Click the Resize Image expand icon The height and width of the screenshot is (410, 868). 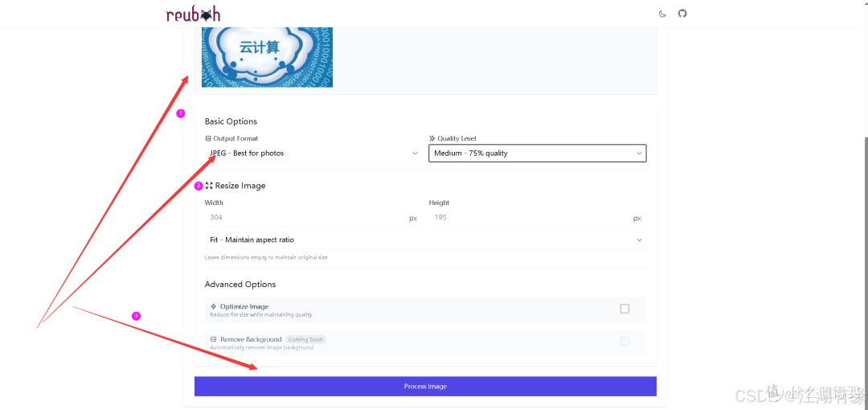(x=209, y=186)
